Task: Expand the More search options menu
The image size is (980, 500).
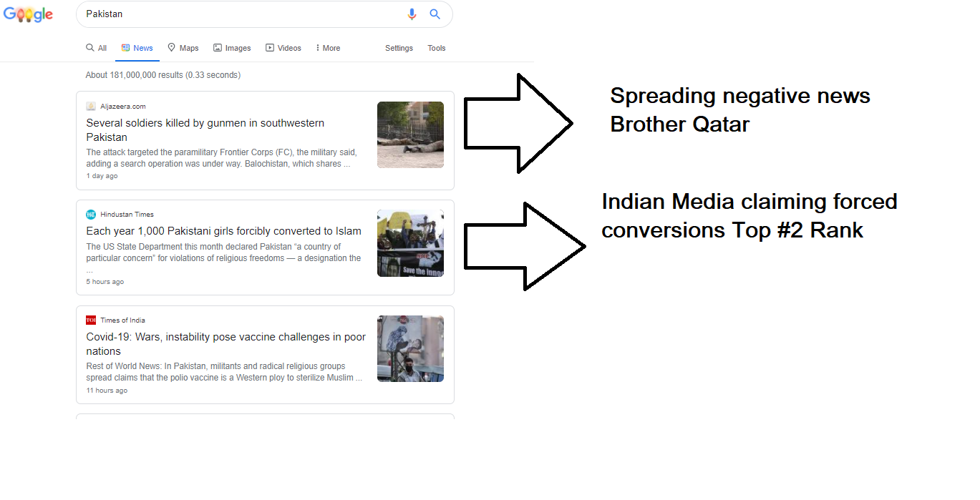Action: (x=328, y=48)
